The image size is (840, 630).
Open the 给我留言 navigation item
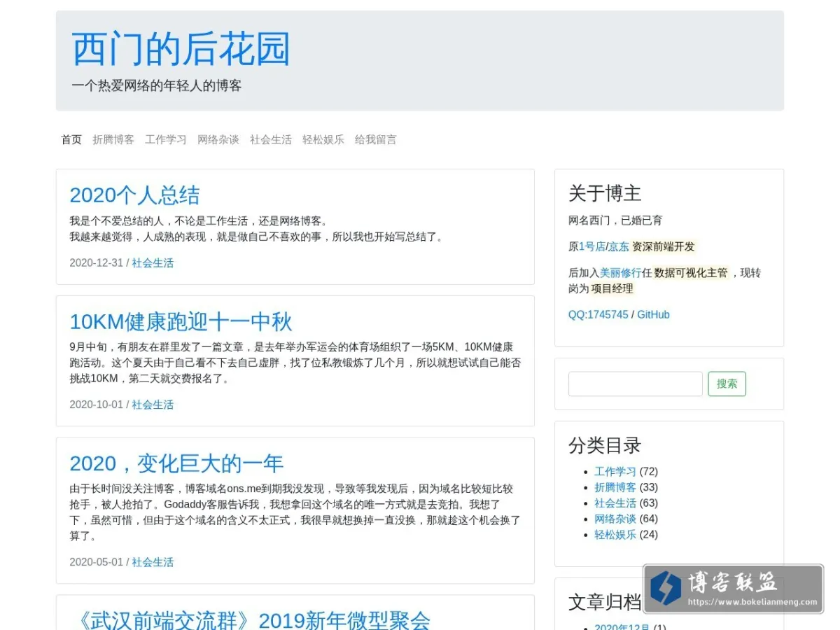[x=376, y=139]
